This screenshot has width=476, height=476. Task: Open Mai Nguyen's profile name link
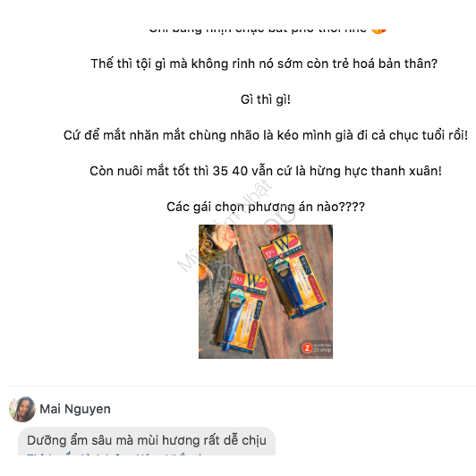[75, 409]
